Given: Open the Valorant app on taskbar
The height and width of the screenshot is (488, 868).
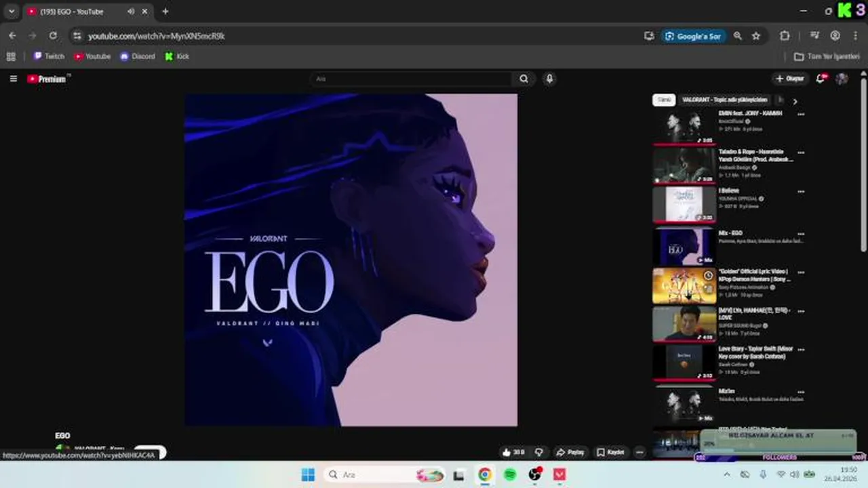Looking at the screenshot, I should [x=559, y=474].
